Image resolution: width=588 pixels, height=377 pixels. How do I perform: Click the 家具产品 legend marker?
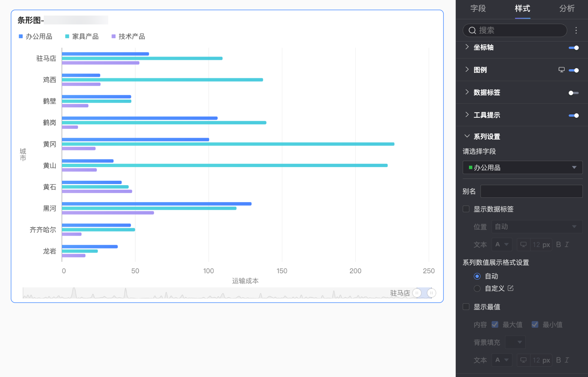(67, 36)
